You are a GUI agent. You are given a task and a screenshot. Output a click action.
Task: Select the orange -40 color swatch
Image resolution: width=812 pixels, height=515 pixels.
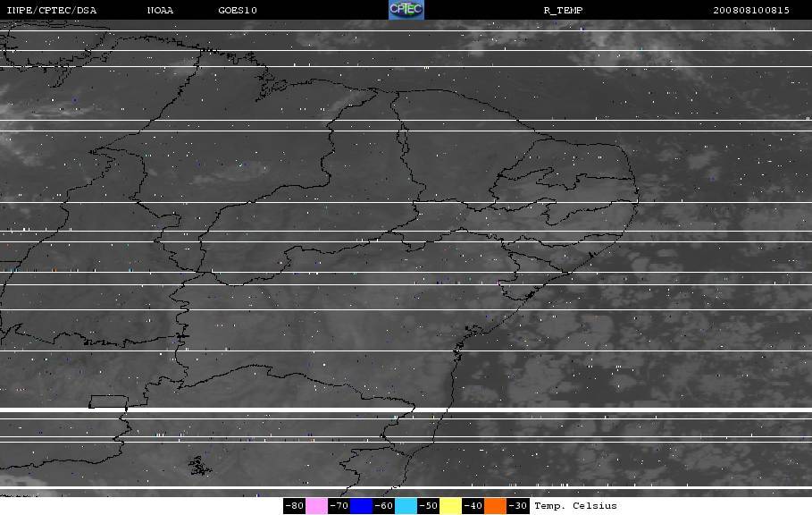click(x=495, y=506)
